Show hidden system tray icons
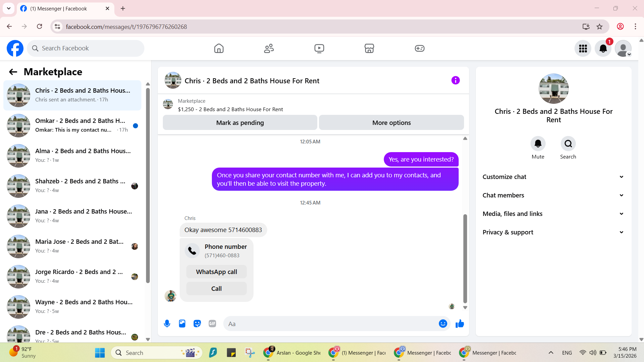Viewport: 644px width, 362px height. coord(551,353)
